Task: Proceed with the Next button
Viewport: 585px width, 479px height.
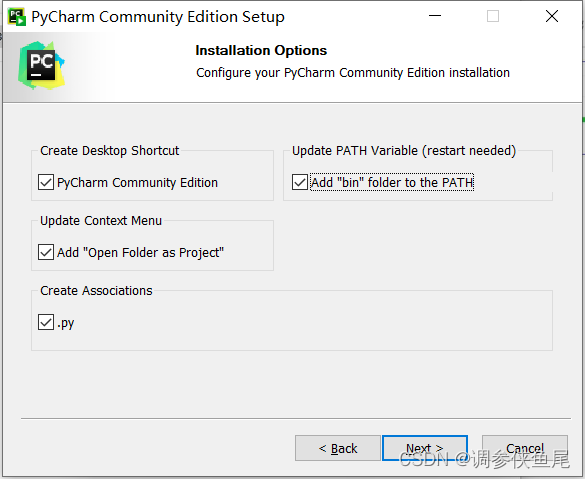Action: point(425,448)
